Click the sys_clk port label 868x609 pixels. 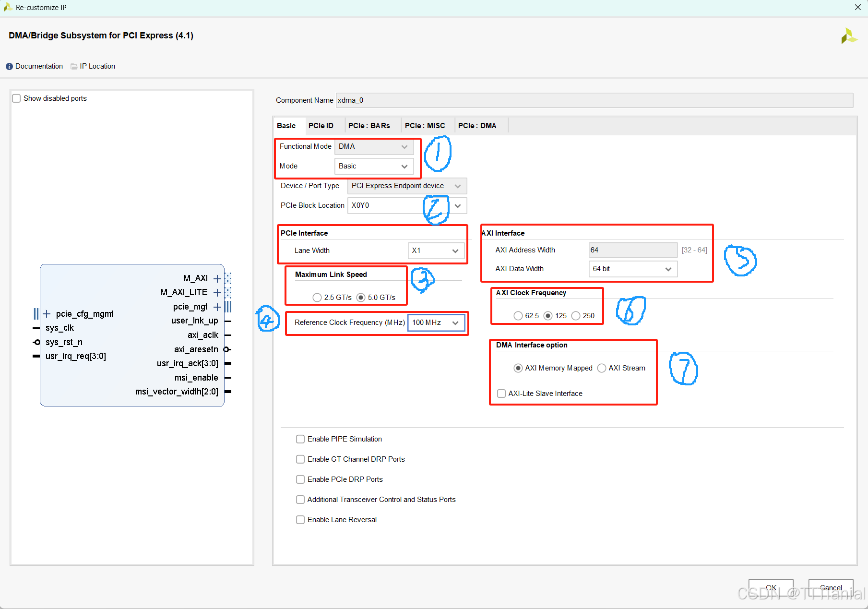(60, 328)
